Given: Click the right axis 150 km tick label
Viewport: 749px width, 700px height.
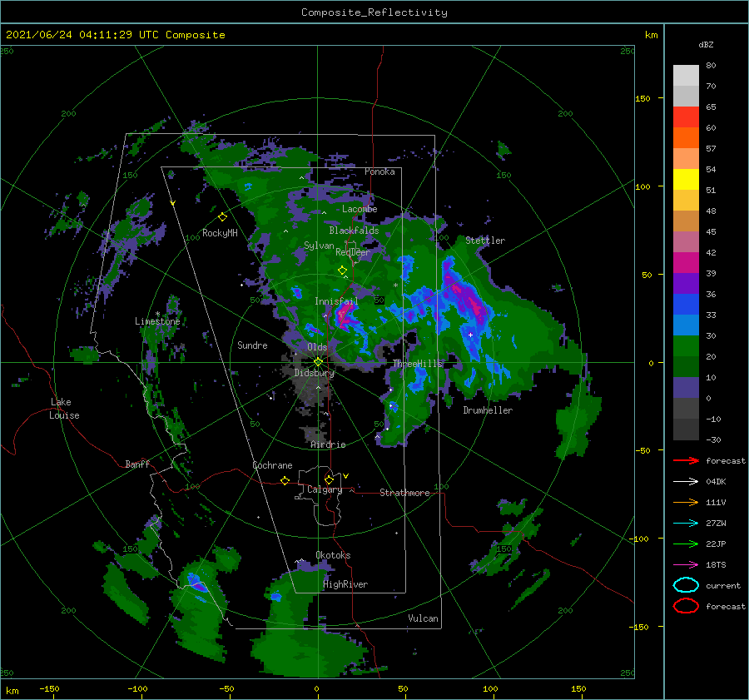Looking at the screenshot, I should [x=642, y=98].
